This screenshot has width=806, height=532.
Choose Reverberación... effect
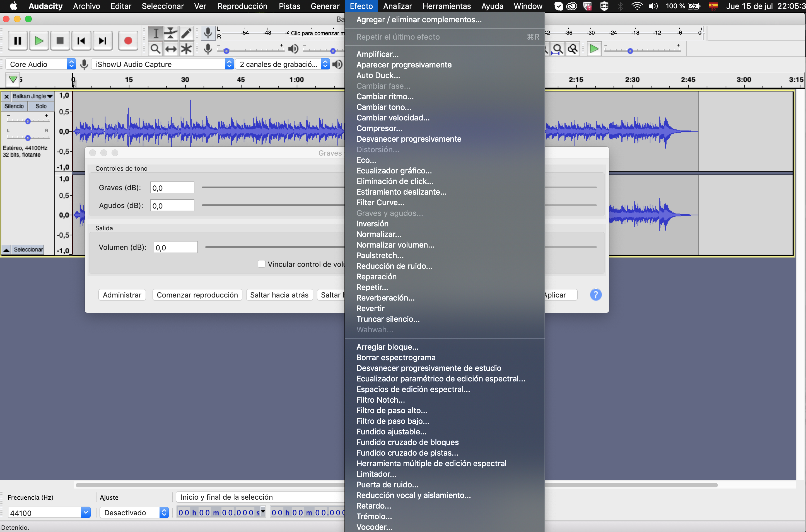(385, 298)
